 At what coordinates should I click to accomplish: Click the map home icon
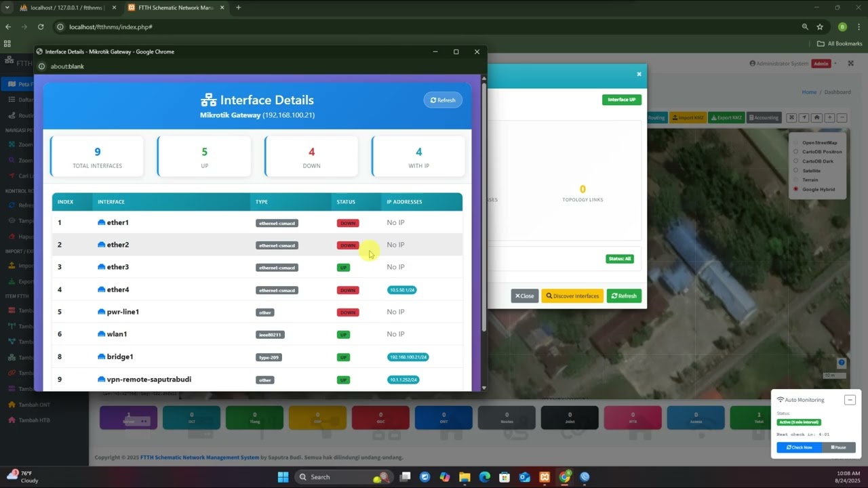click(x=817, y=118)
